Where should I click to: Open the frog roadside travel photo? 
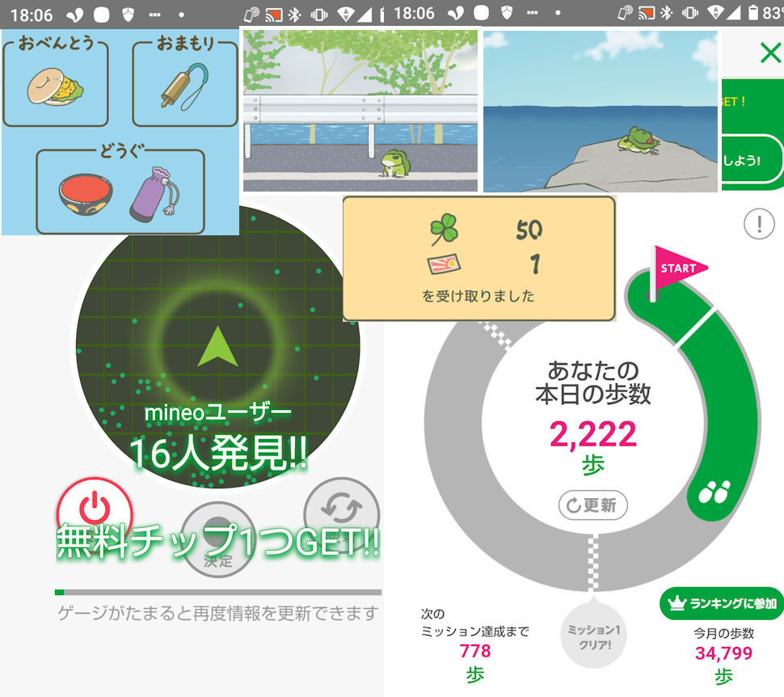click(x=360, y=111)
